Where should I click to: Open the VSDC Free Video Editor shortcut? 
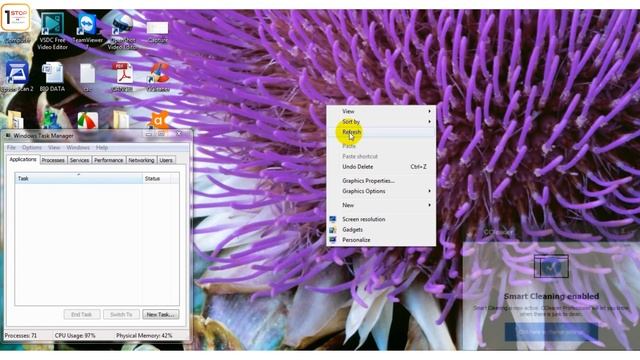[x=52, y=31]
